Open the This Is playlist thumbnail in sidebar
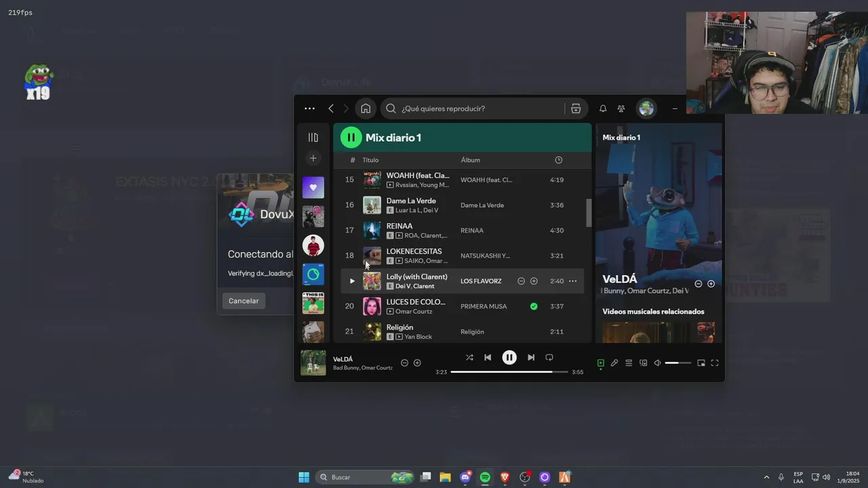The width and height of the screenshot is (868, 488). 313,303
